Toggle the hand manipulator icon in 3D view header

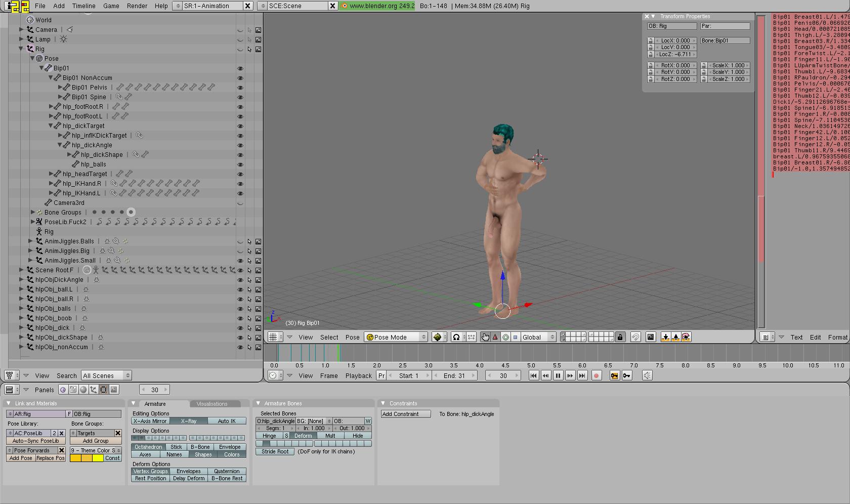(x=485, y=337)
